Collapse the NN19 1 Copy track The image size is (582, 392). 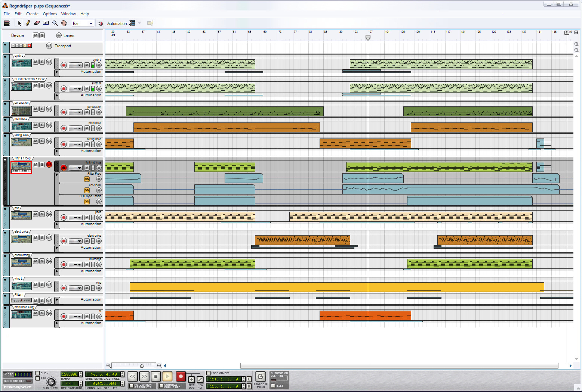click(5, 159)
